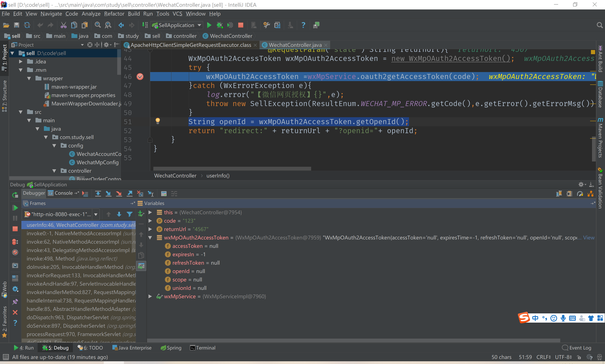The height and width of the screenshot is (364, 605).
Task: Click the Evaluate Expression calculator icon
Action: point(164,194)
